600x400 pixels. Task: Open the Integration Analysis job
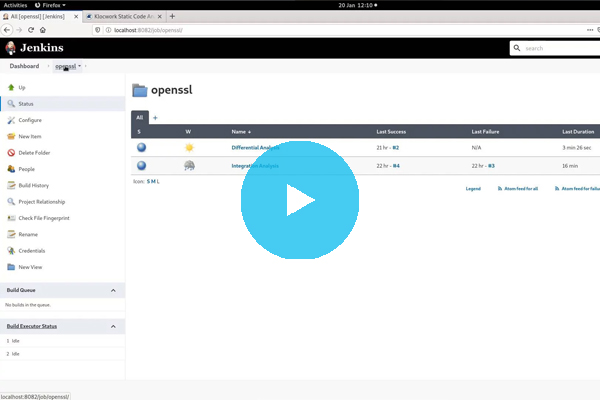point(255,166)
